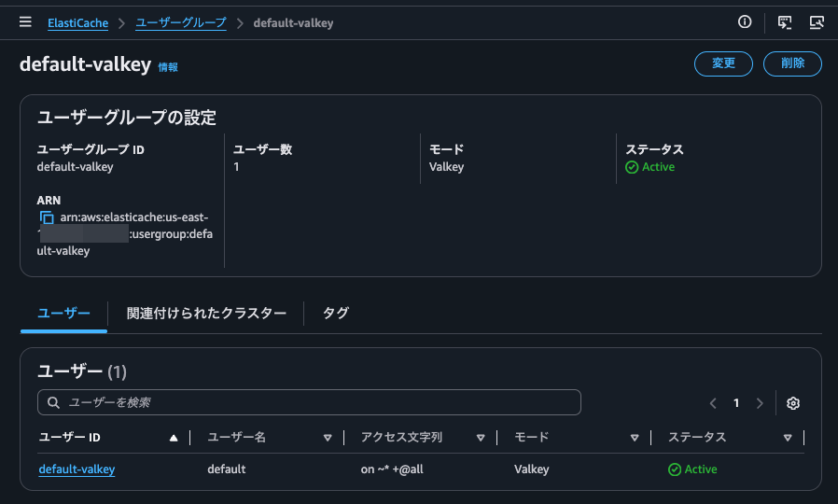
Task: Open the default-valkey user link in table
Action: [x=77, y=469]
